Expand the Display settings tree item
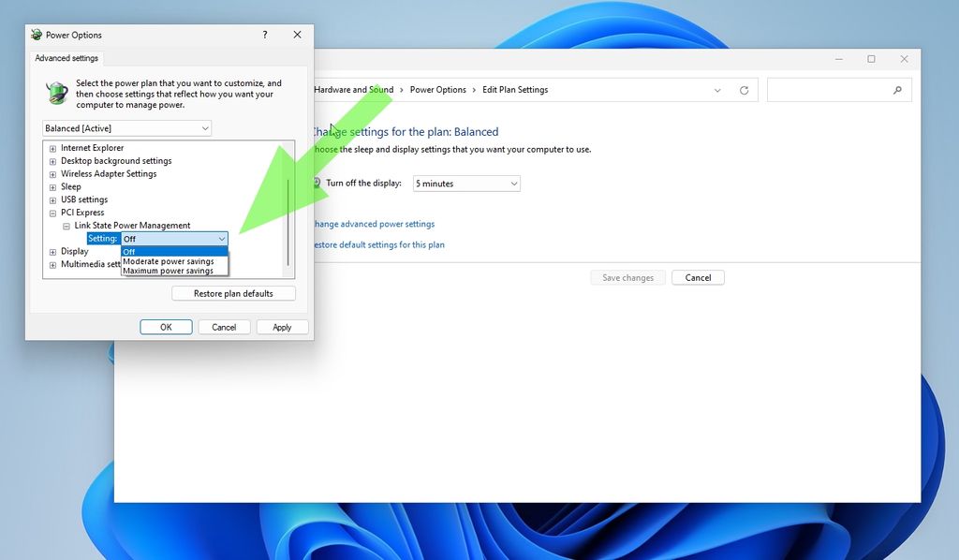The image size is (959, 560). [x=53, y=251]
